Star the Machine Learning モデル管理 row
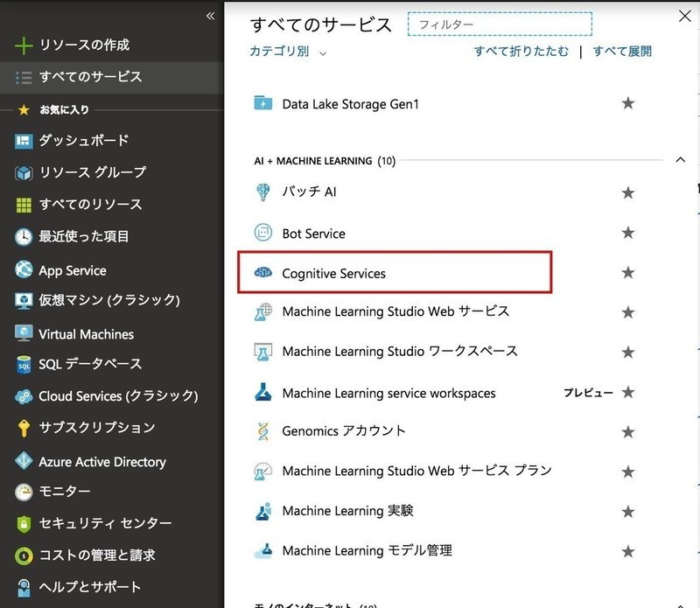 click(628, 552)
